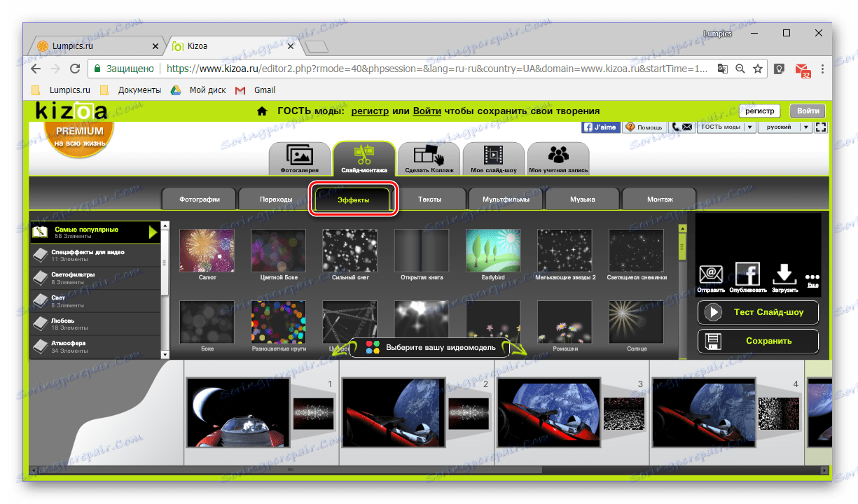Click the phone and mail contact icon
Viewport: 858px width, 504px height.
tap(681, 127)
